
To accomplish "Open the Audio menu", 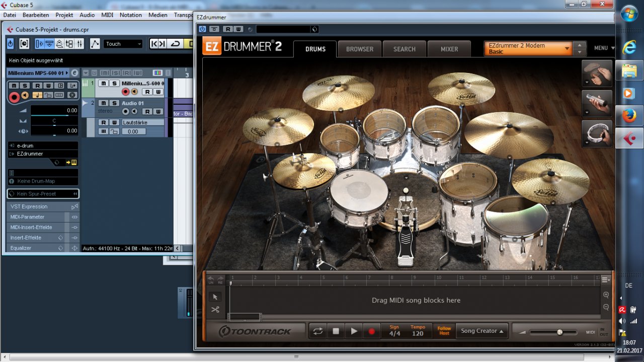I will pyautogui.click(x=87, y=15).
